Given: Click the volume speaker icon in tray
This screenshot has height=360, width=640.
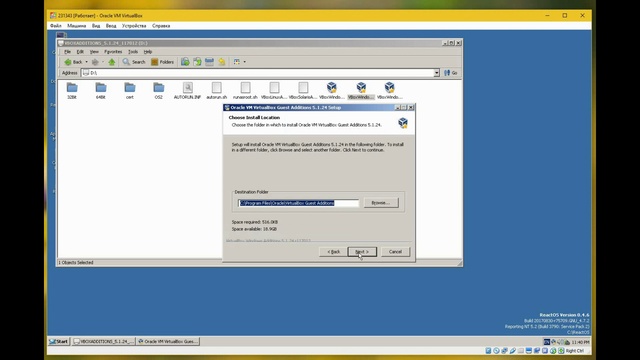Looking at the screenshot, I should click(560, 342).
